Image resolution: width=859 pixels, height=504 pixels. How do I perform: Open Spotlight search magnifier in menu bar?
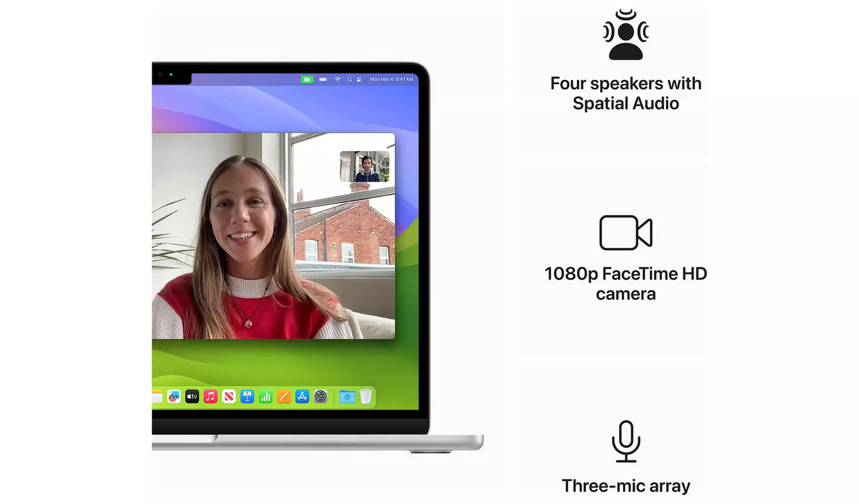click(x=349, y=80)
